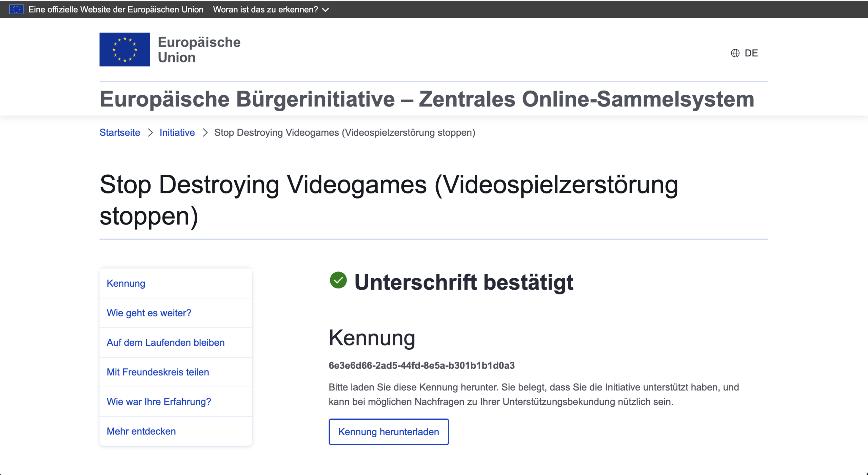This screenshot has width=868, height=475.
Task: Expand 'Woran ist das zu erkennen?' dropdown
Action: pyautogui.click(x=265, y=9)
